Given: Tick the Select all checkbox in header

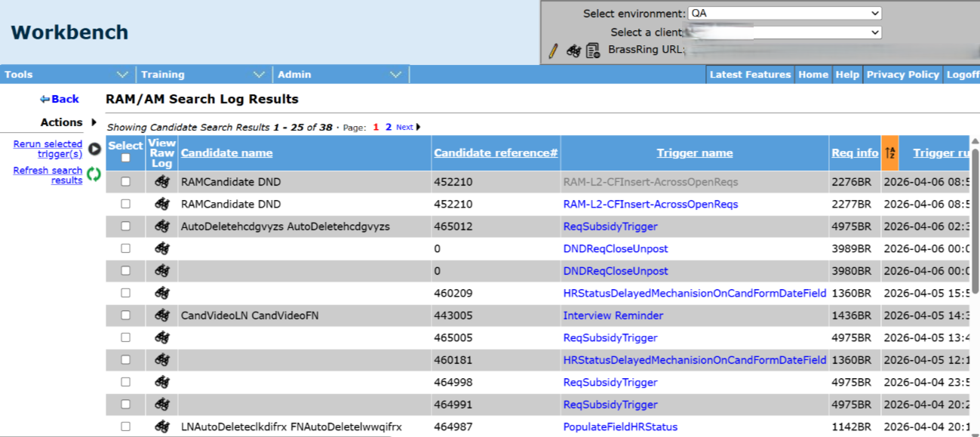Looking at the screenshot, I should pyautogui.click(x=125, y=158).
